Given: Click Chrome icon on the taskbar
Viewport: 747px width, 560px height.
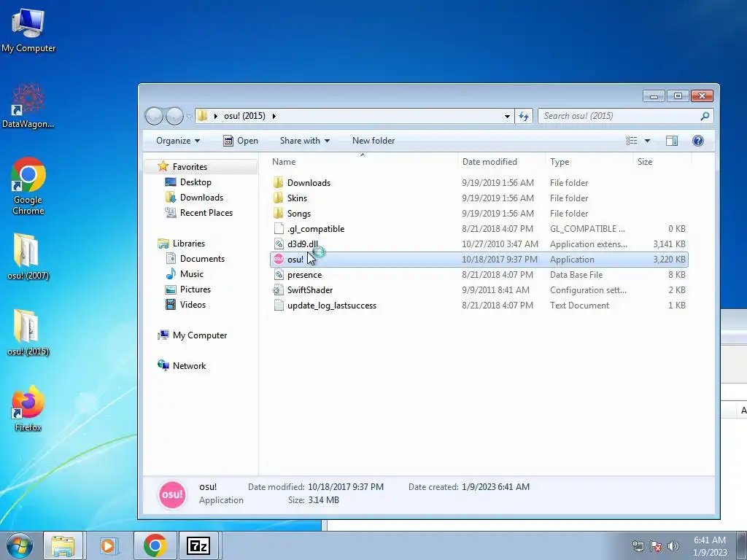Looking at the screenshot, I should (155, 545).
